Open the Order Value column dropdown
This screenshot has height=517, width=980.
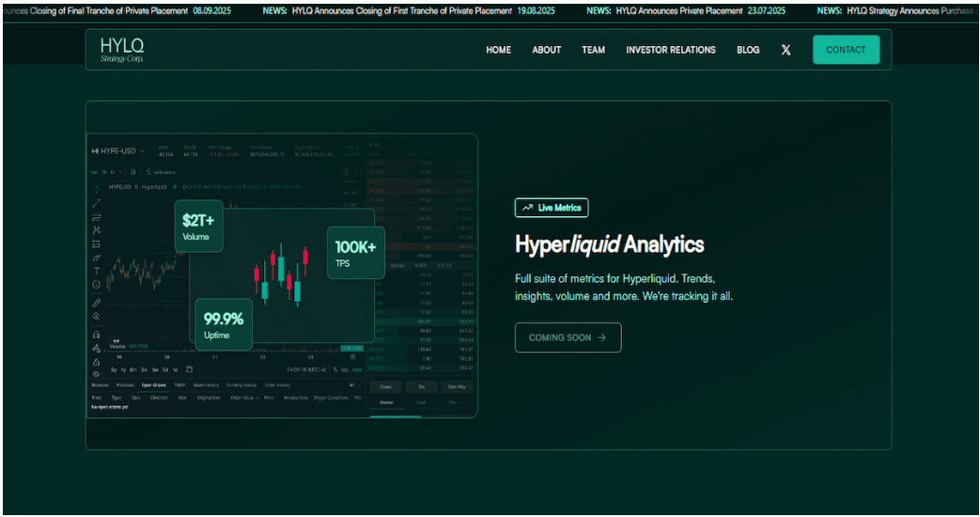pos(244,398)
